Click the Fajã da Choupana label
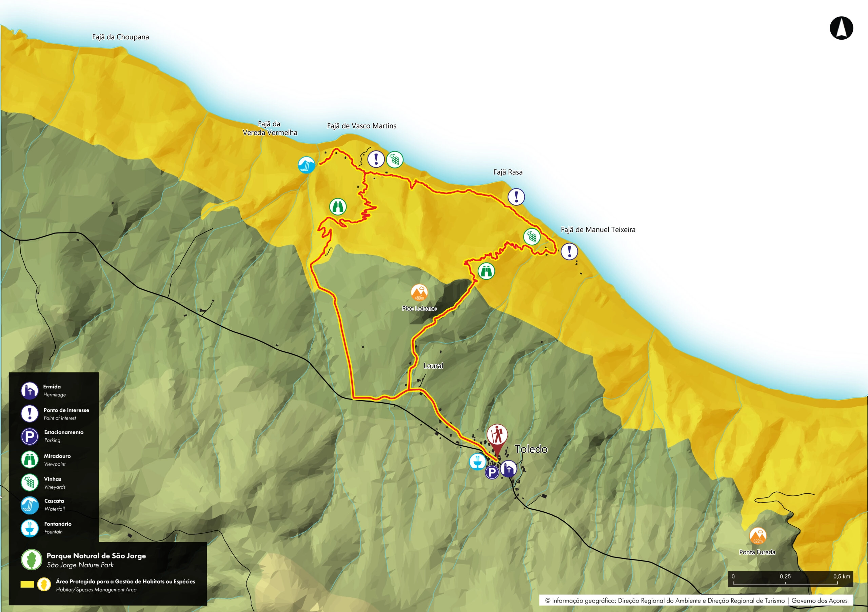The image size is (868, 612). click(x=121, y=37)
